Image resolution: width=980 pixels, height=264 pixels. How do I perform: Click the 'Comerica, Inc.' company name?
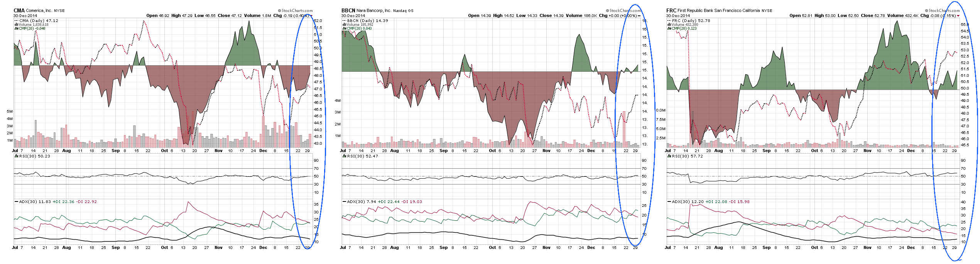point(39,11)
